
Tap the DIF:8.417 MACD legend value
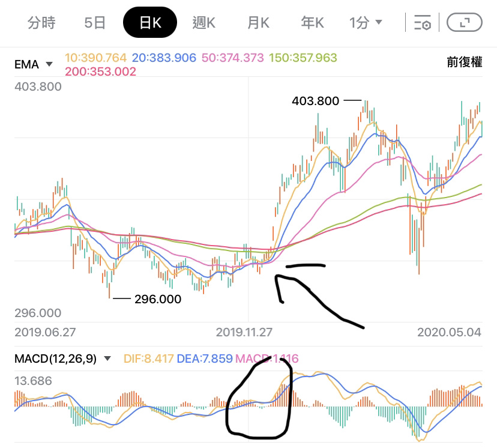click(x=148, y=359)
